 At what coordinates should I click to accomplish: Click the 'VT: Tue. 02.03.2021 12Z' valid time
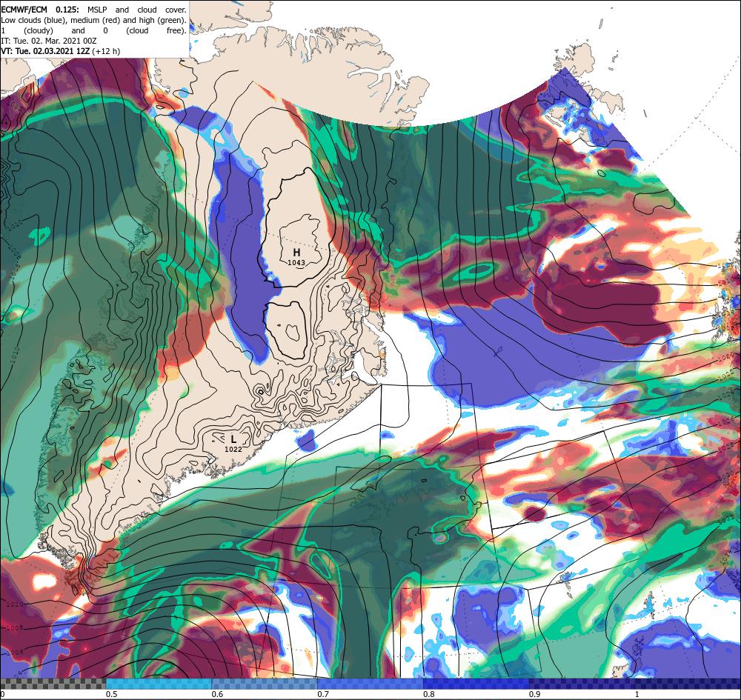point(45,51)
